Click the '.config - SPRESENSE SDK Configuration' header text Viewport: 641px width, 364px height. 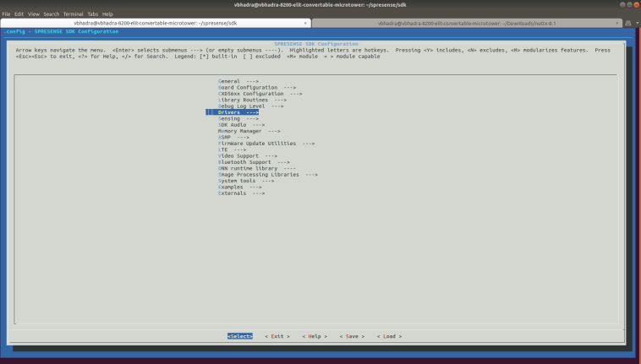click(62, 31)
